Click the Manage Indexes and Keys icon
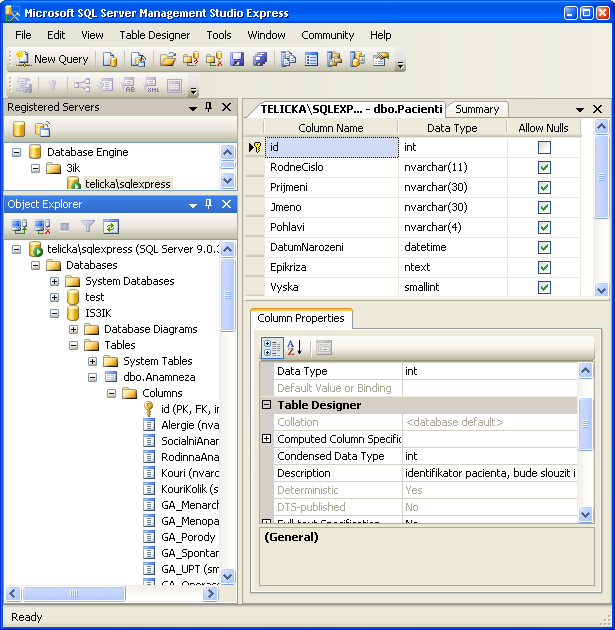 tap(105, 85)
